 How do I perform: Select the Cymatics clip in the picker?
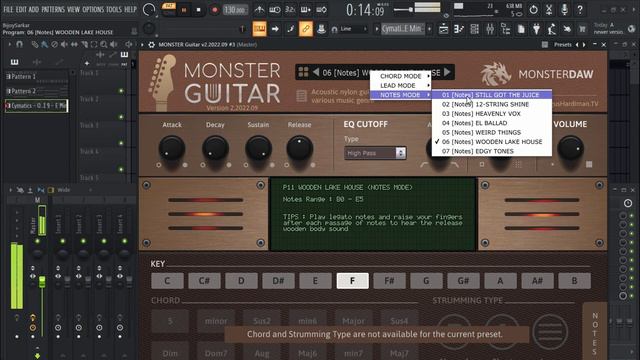click(x=36, y=106)
